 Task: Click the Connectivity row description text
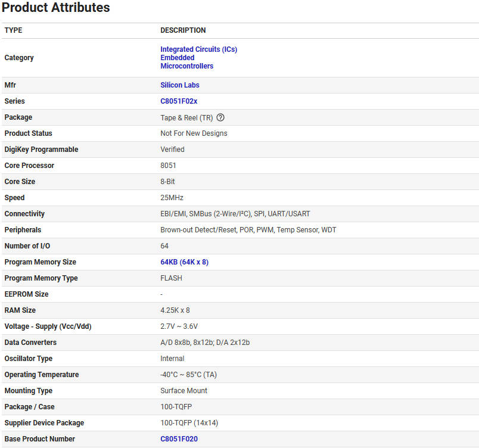pos(235,214)
